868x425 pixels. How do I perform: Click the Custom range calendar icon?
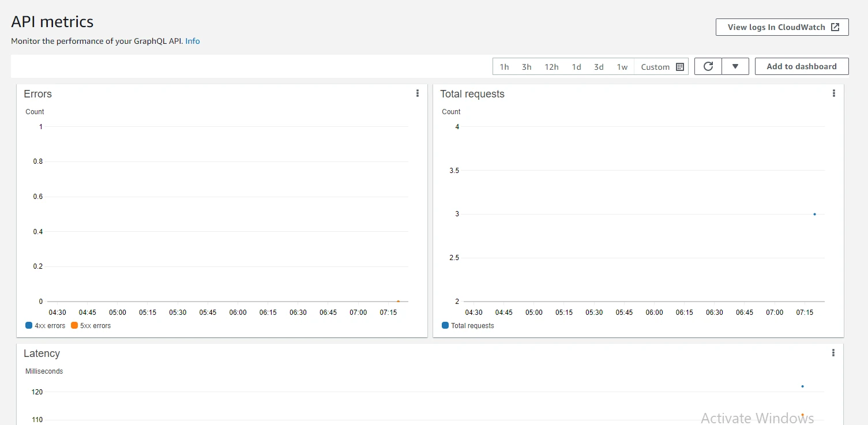coord(680,67)
